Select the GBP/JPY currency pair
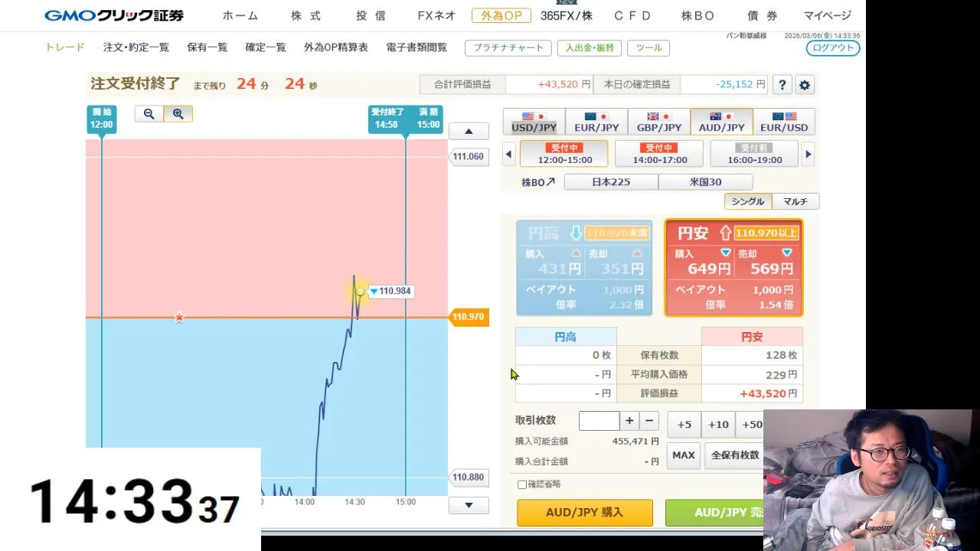This screenshot has height=551, width=980. [659, 122]
